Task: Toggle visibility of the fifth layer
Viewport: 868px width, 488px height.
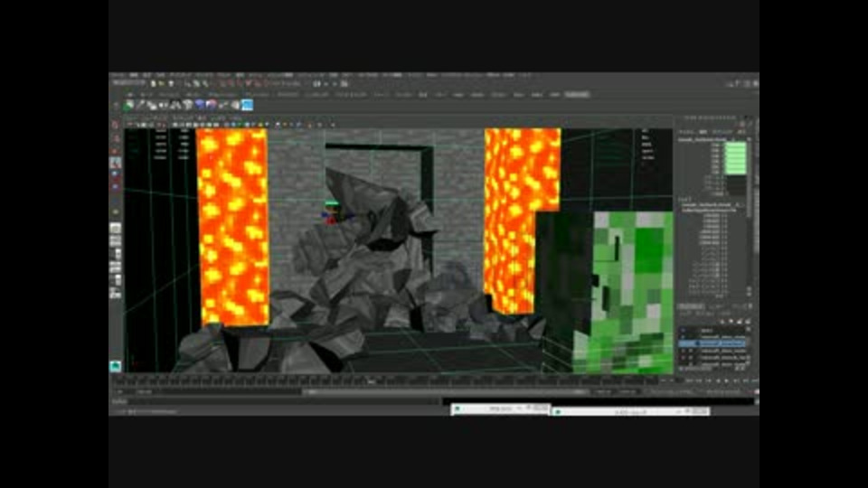Action: click(683, 358)
